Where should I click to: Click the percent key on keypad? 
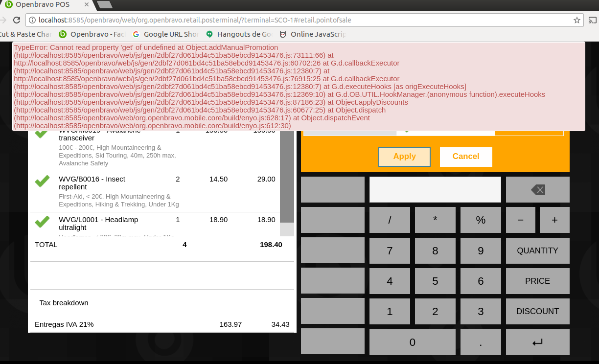point(481,220)
